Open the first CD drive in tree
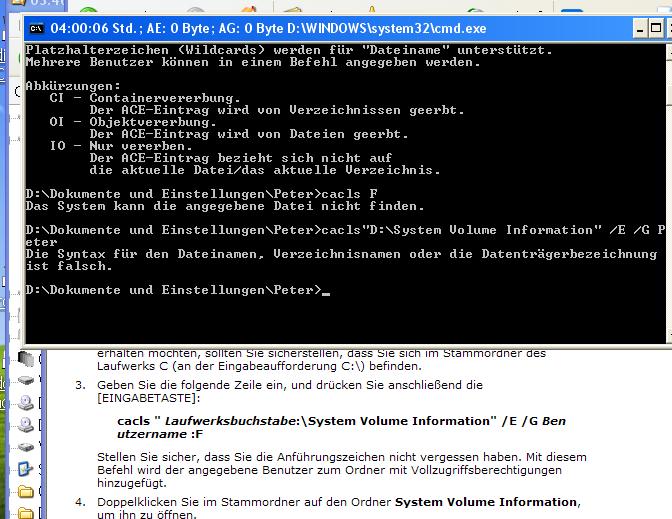 (27, 403)
